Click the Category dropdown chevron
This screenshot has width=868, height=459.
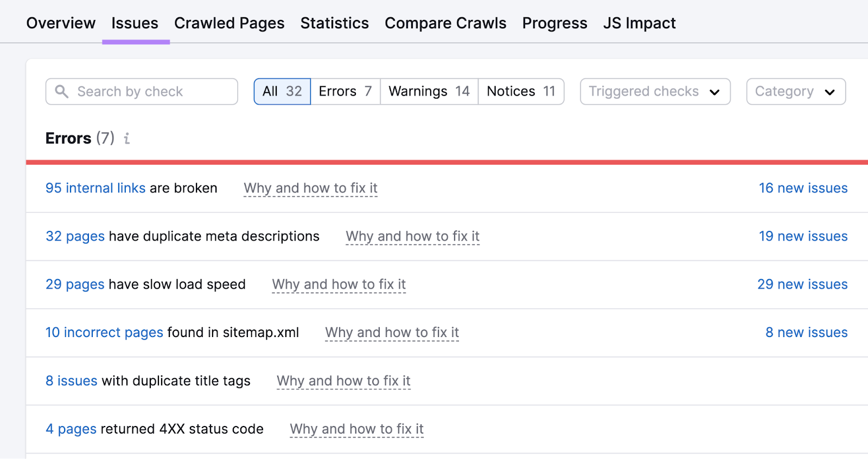[x=829, y=92]
